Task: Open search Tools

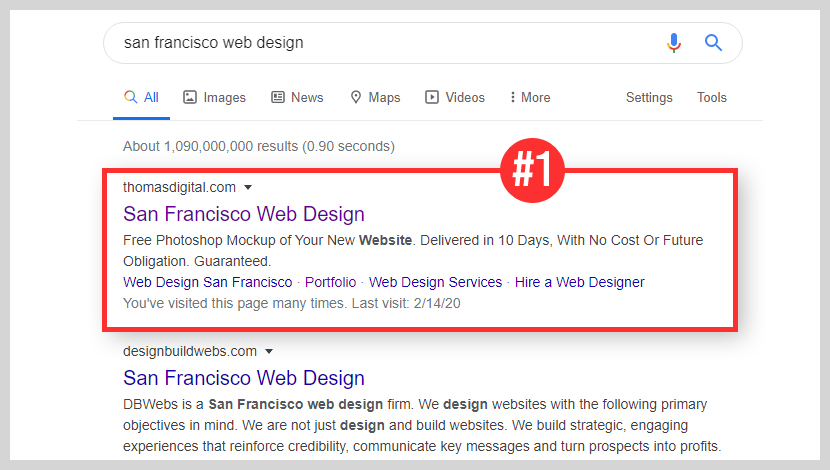Action: coord(711,97)
